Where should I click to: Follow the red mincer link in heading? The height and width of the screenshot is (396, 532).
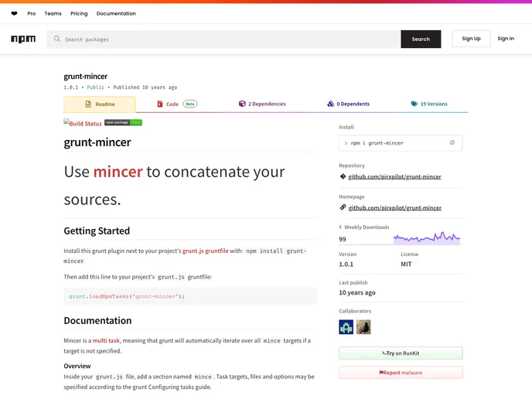coord(118,172)
